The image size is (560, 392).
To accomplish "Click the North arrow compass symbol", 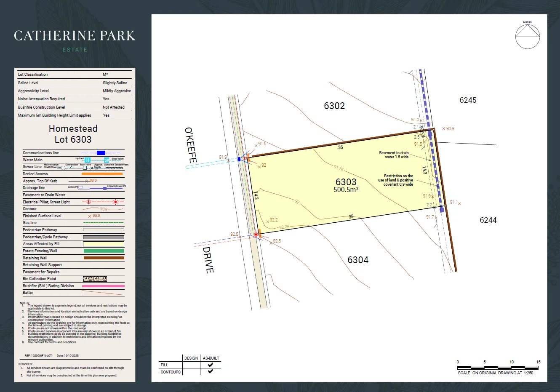I will 527,37.
